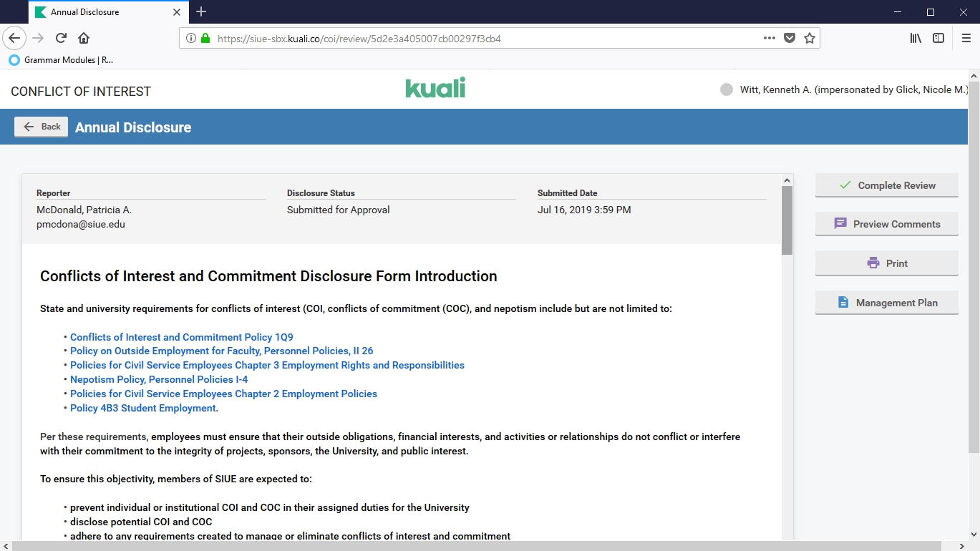Open Grammar Modules bookmark
The width and height of the screenshot is (980, 551).
coord(62,60)
